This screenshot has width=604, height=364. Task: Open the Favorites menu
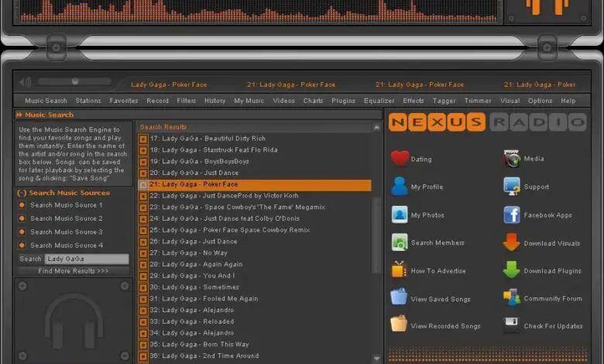pyautogui.click(x=124, y=101)
